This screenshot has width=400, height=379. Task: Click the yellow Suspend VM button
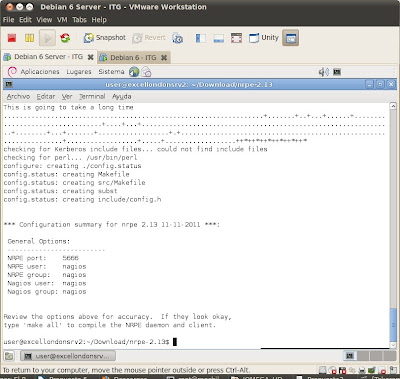tap(29, 38)
